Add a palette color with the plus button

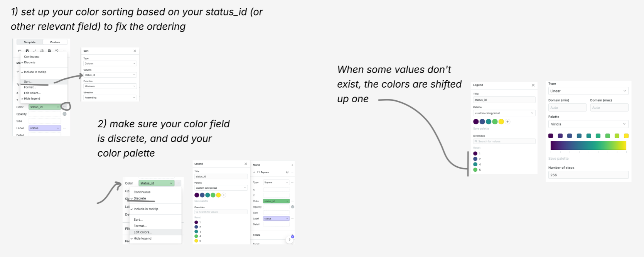point(507,122)
